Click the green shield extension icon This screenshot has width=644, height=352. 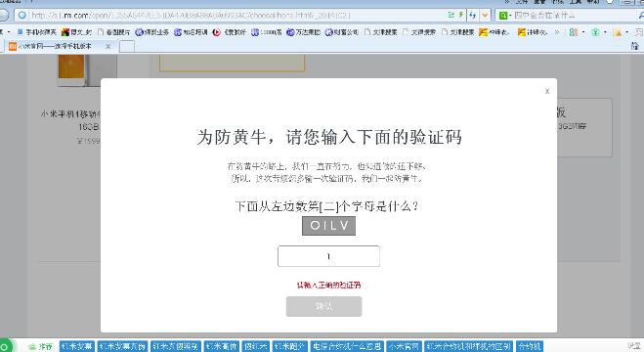595,32
